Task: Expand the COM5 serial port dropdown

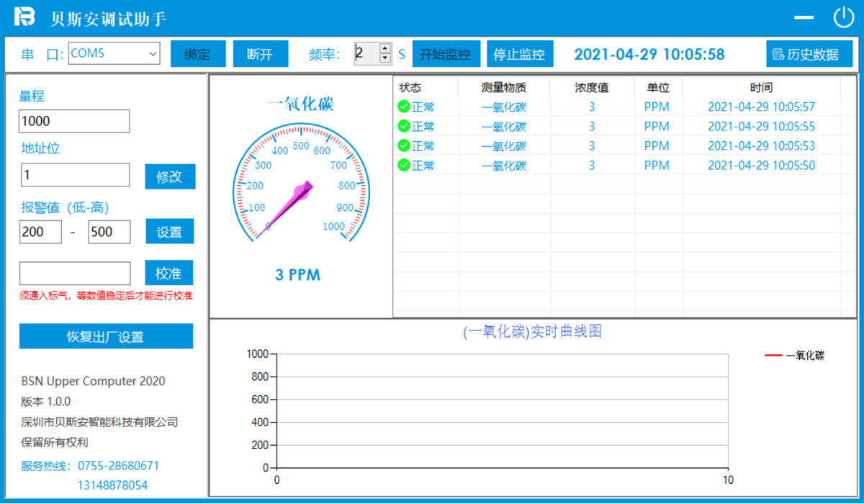Action: (x=153, y=53)
